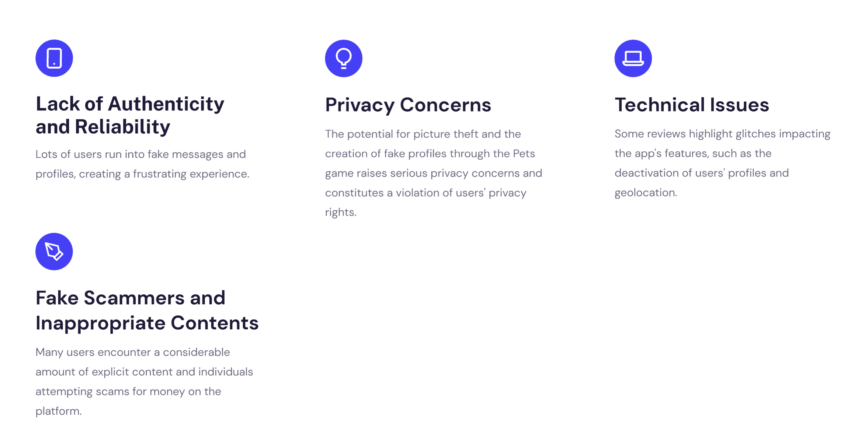This screenshot has width=868, height=431.
Task: Click the laptop icon above Technical Issues
Action: [633, 59]
